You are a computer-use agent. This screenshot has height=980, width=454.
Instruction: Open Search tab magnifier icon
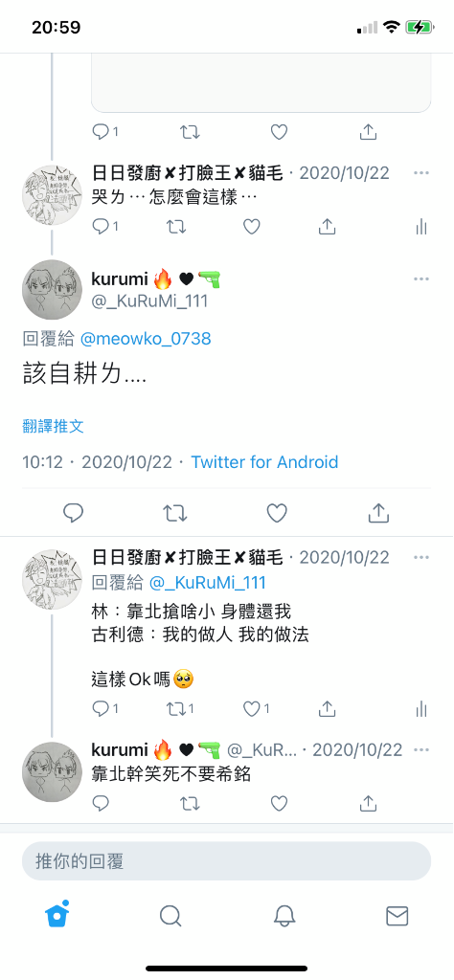pos(170,916)
